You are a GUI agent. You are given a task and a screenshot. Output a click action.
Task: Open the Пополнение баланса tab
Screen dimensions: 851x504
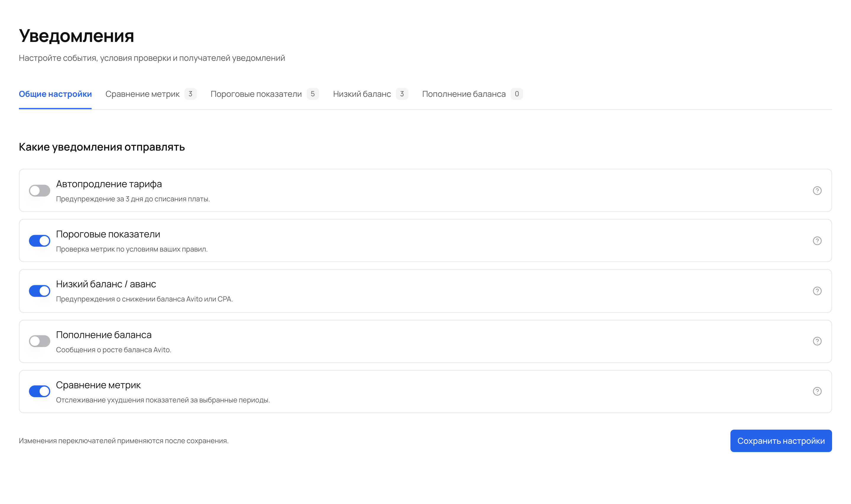coord(472,94)
